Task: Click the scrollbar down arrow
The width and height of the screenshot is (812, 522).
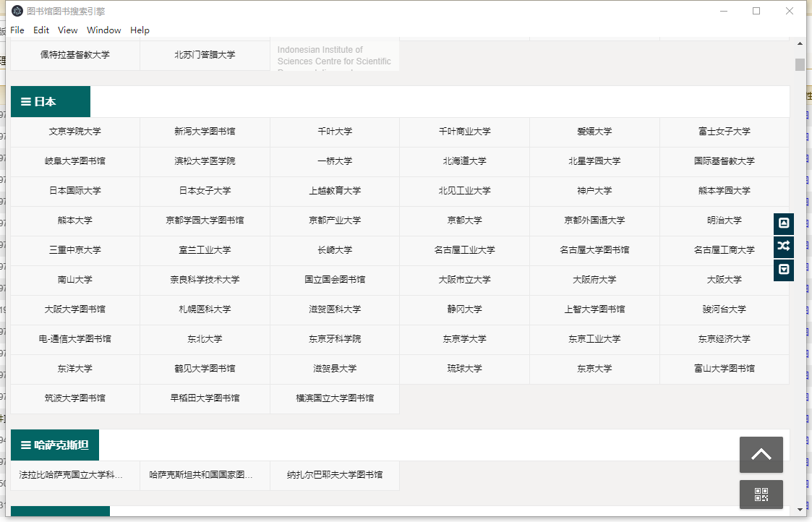Action: coord(800,510)
